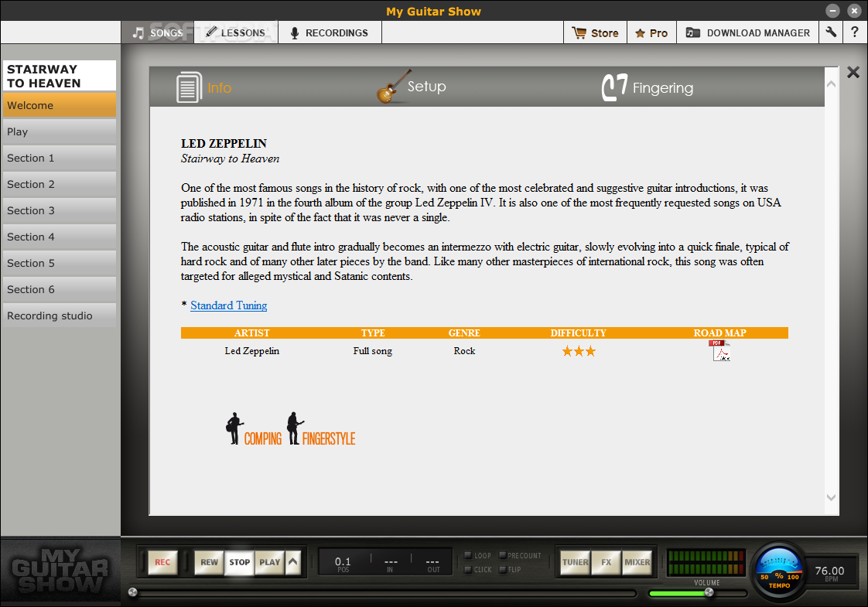Open the TUNER
This screenshot has width=868, height=607.
(x=575, y=562)
